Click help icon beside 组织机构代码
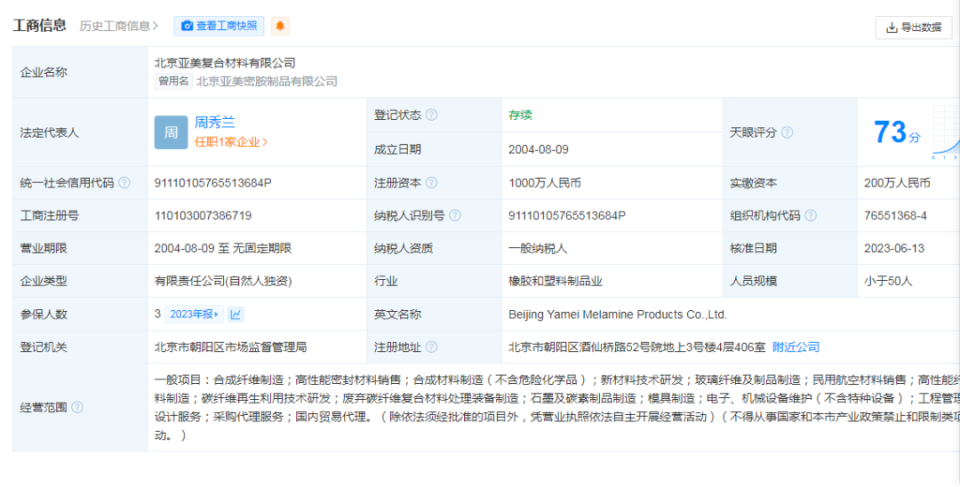Viewport: 960px width, 487px height. point(811,215)
